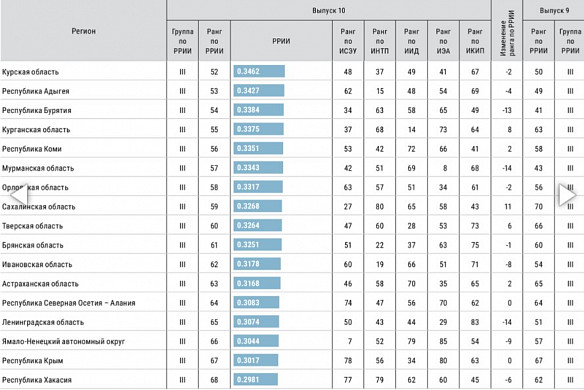This screenshot has height=390, width=584.
Task: Click the 0.3343 index bar
Action: [x=258, y=168]
